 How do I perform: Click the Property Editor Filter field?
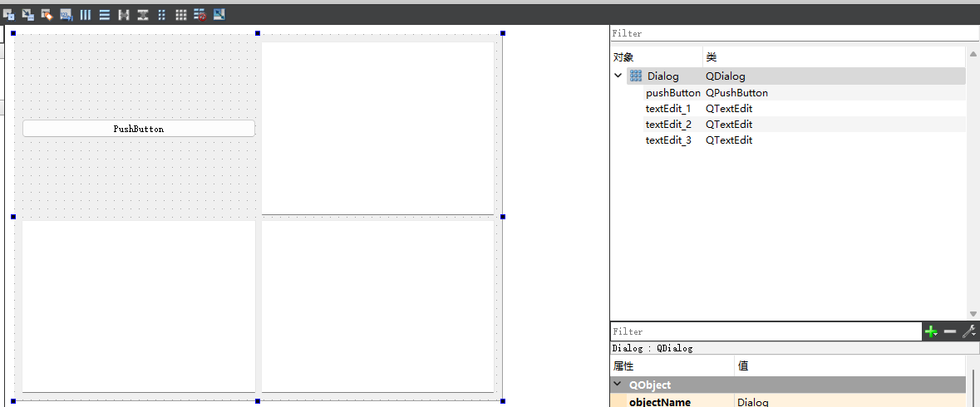pos(766,331)
